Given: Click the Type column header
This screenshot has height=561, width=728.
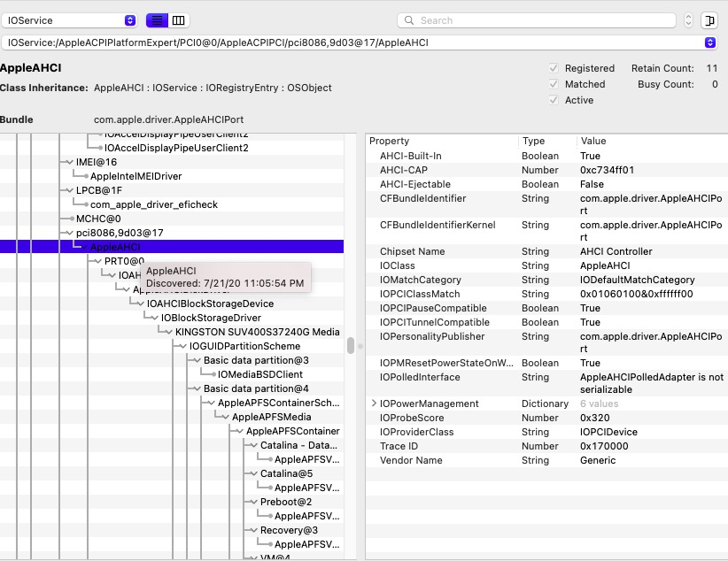Looking at the screenshot, I should click(533, 141).
